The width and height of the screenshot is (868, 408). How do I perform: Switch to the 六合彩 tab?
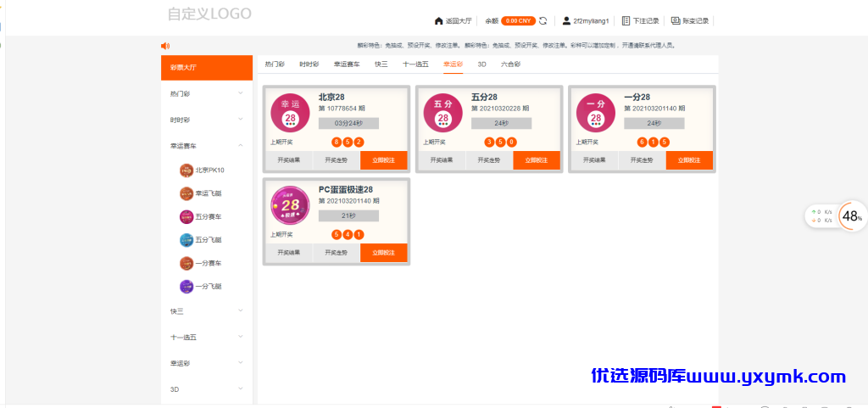[x=510, y=64]
